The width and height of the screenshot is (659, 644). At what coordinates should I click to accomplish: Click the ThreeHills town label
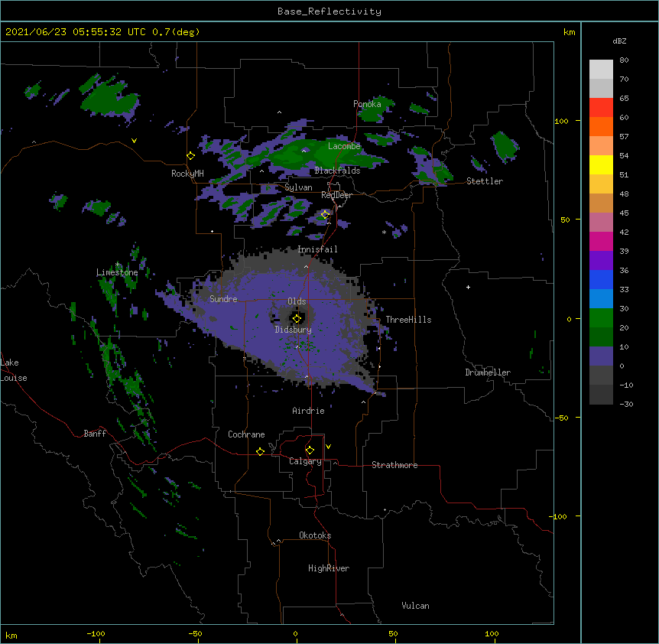point(408,320)
